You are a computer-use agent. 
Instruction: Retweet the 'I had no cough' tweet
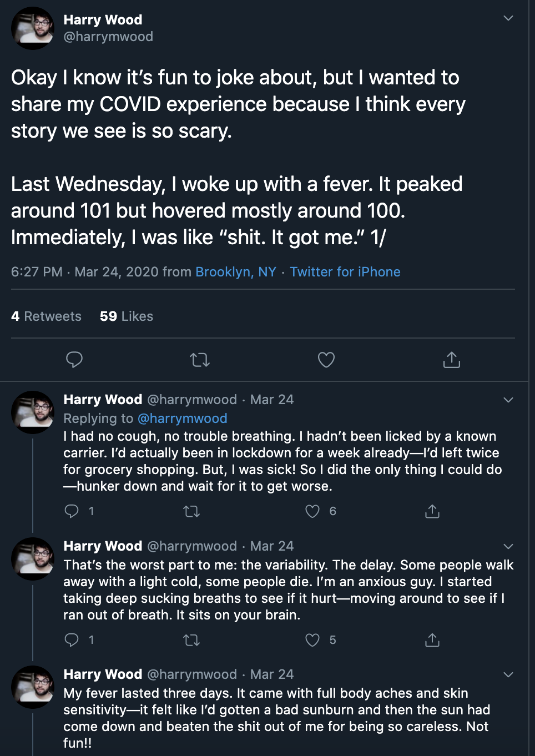tap(191, 511)
